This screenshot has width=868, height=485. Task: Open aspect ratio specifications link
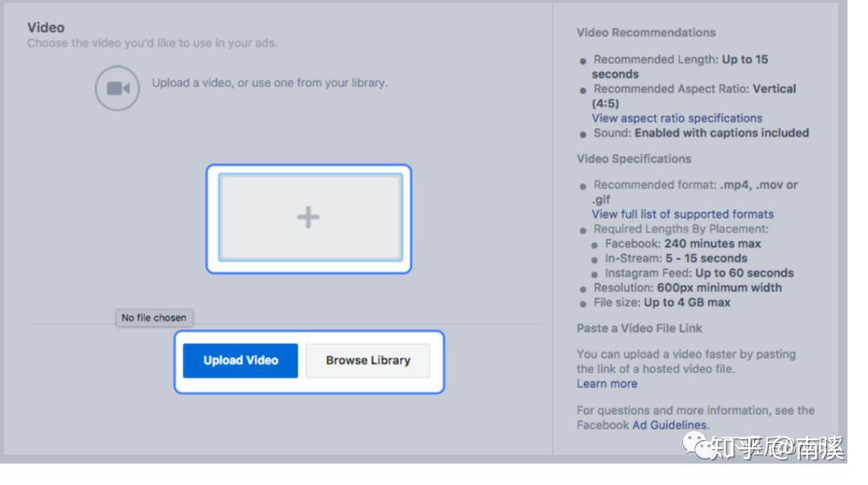[677, 118]
